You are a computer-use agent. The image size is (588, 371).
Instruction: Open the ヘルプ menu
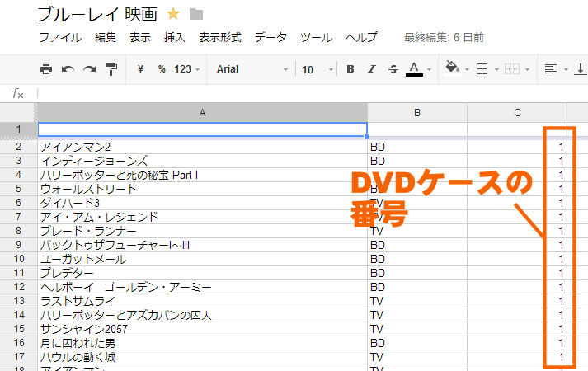click(x=361, y=37)
